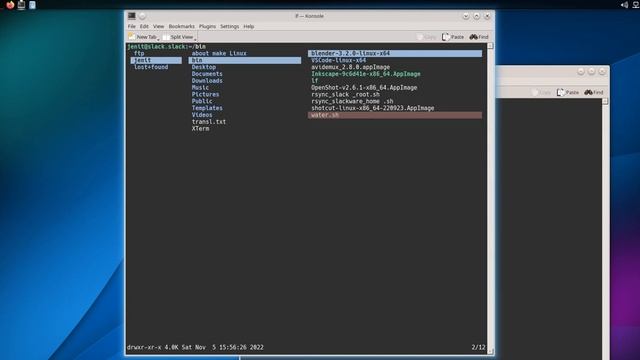Select the Pictures folder
The image size is (640, 360).
click(x=205, y=94)
